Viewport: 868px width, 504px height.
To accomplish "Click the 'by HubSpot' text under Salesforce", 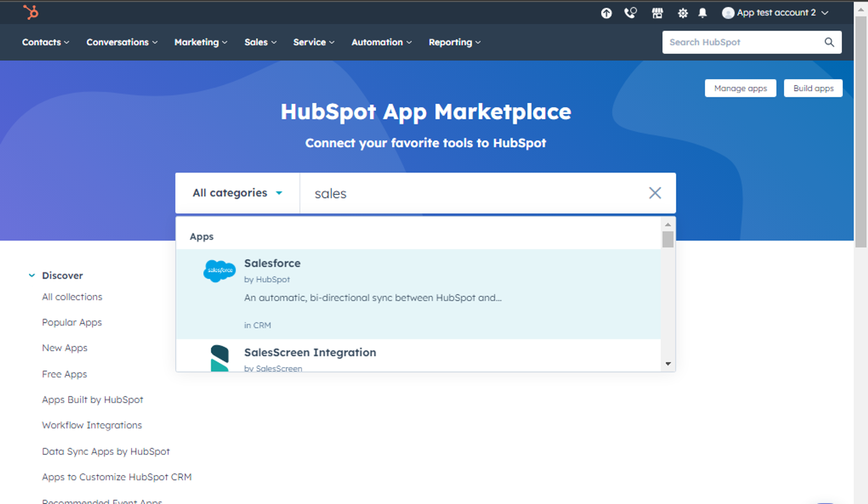I will 267,280.
